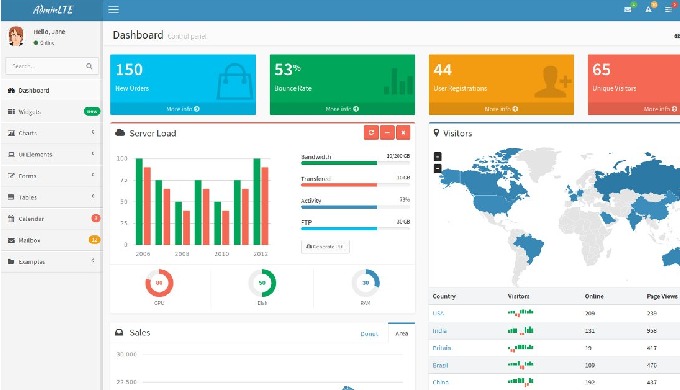Switch to the Donut tab in Sales
This screenshot has width=680, height=390.
click(369, 334)
